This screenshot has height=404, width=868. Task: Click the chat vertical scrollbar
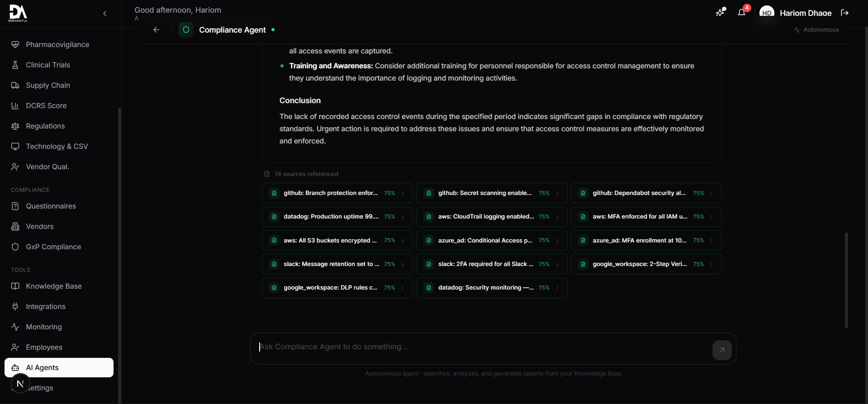(x=846, y=280)
